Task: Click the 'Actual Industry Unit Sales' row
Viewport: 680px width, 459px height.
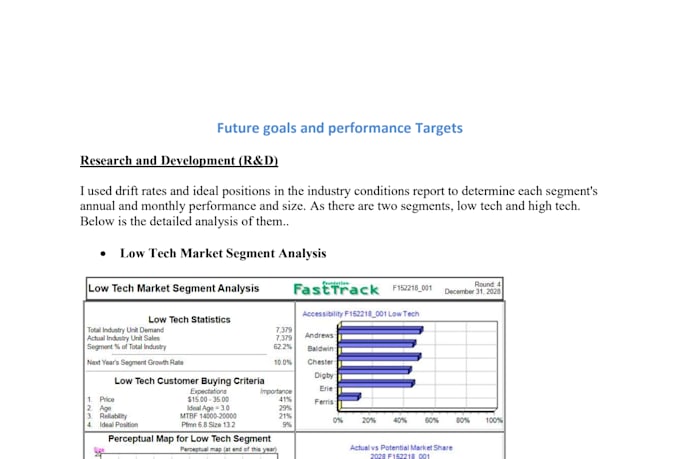Action: coord(190,338)
